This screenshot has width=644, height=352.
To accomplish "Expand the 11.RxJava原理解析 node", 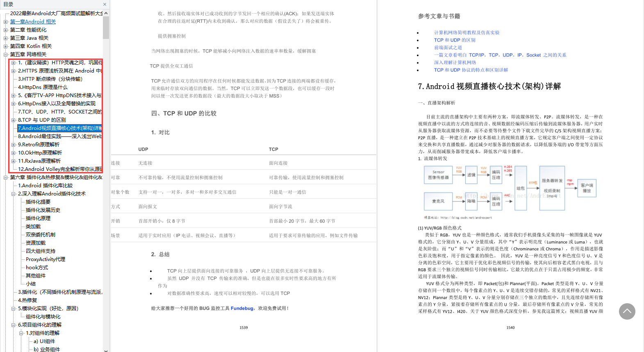I will click(x=14, y=161).
